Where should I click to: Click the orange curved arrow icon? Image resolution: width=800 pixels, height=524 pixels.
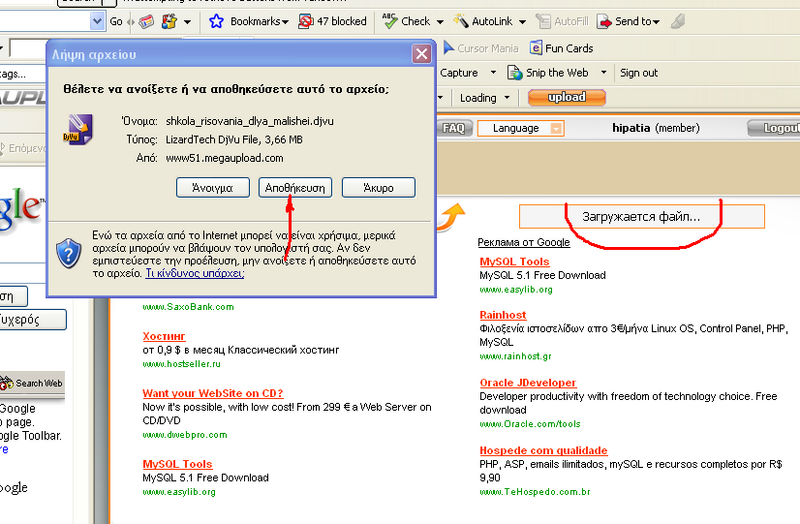coord(451,217)
